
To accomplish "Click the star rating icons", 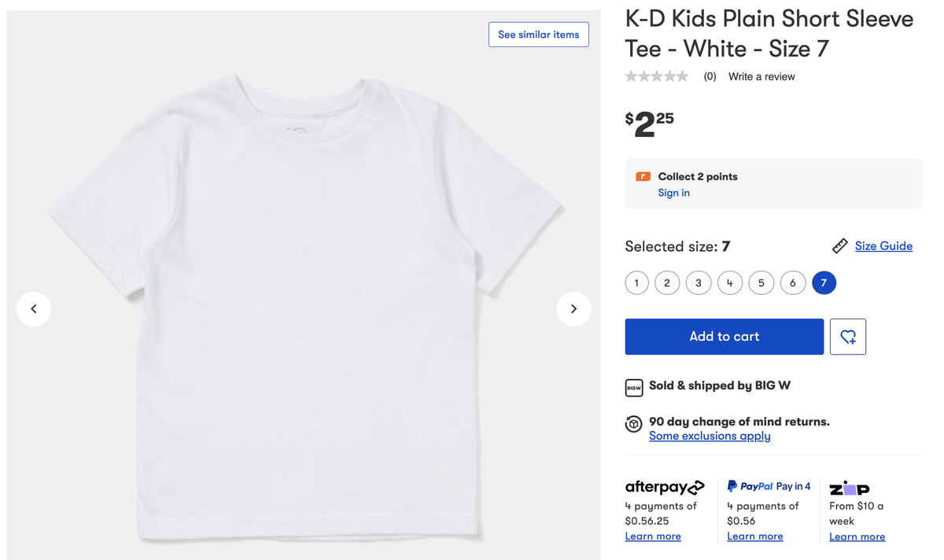I will pyautogui.click(x=657, y=76).
